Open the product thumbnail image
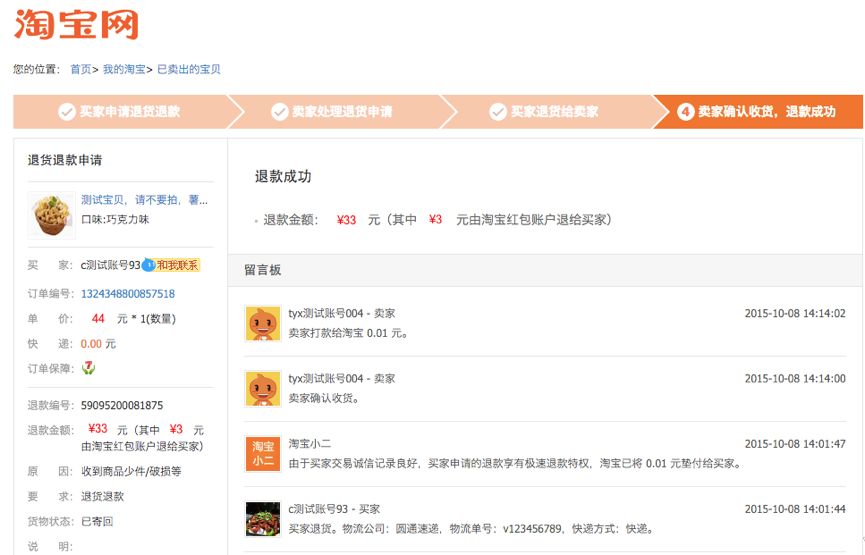Viewport: 865px width, 555px height. (x=52, y=215)
